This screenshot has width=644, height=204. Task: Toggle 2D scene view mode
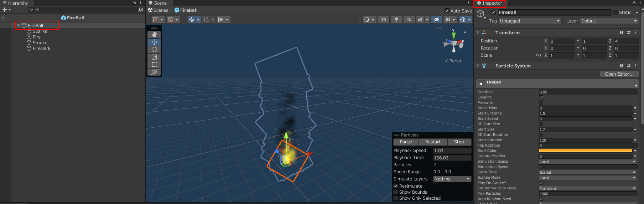383,20
